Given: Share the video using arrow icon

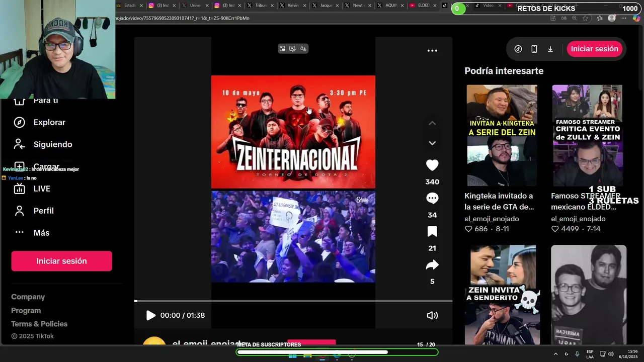Looking at the screenshot, I should pyautogui.click(x=432, y=265).
